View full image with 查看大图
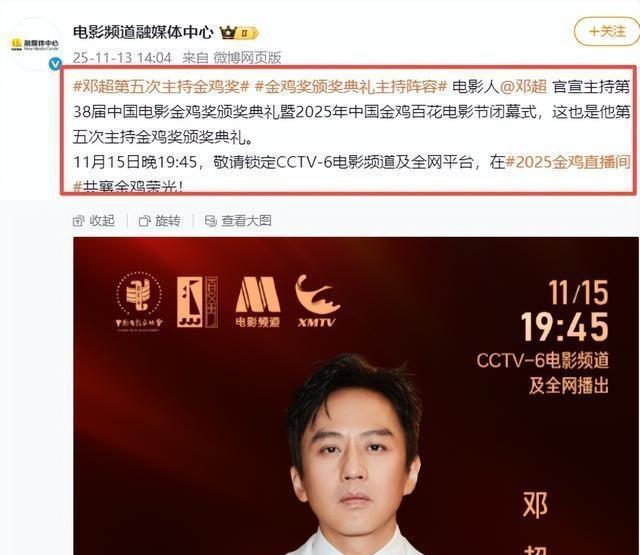The height and width of the screenshot is (555, 640). coord(238,221)
